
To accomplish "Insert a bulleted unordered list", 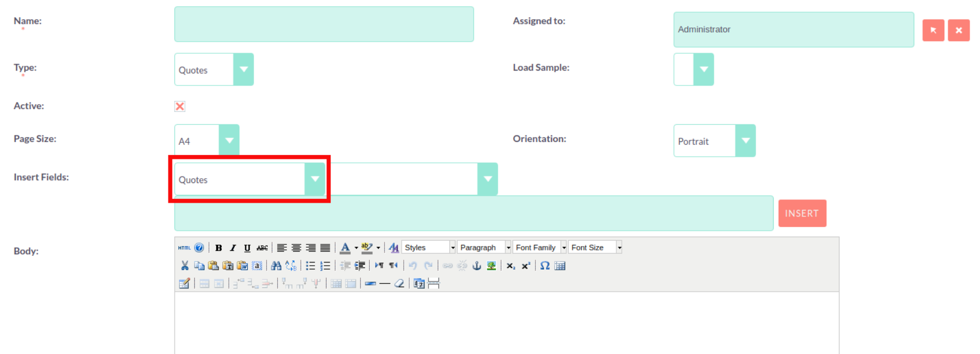I will (311, 266).
